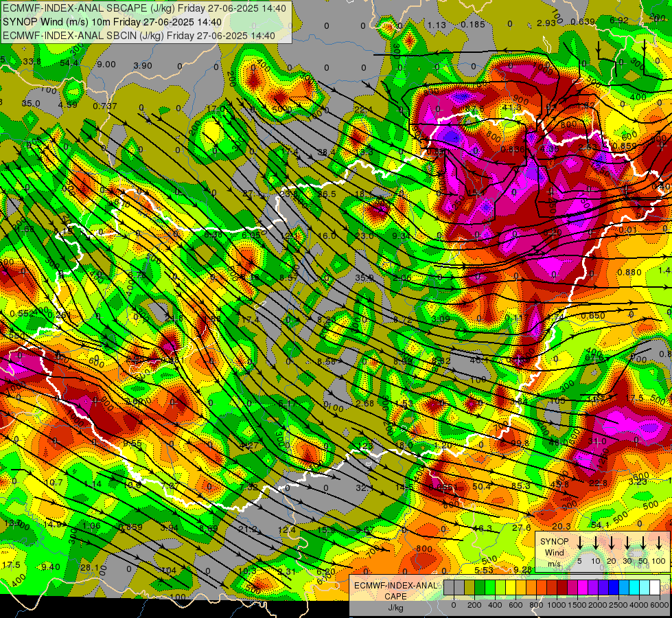Click the 2.68 value on the map
Screen dimensions: 672x618
coord(365,403)
